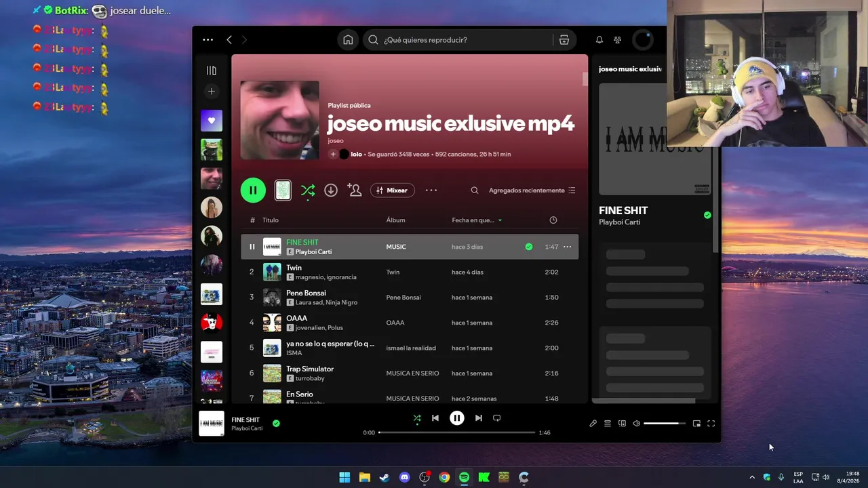The height and width of the screenshot is (488, 868).
Task: Toggle repeat mode
Action: [497, 418]
